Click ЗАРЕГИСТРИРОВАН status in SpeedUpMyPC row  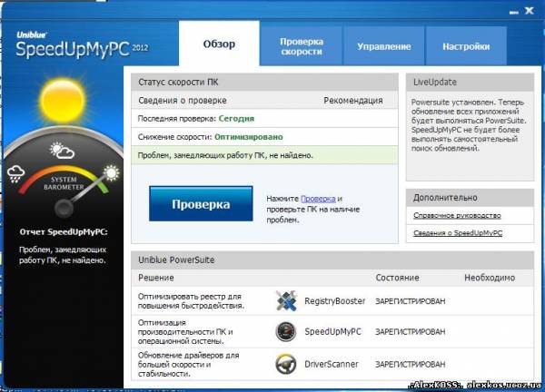[x=411, y=332]
